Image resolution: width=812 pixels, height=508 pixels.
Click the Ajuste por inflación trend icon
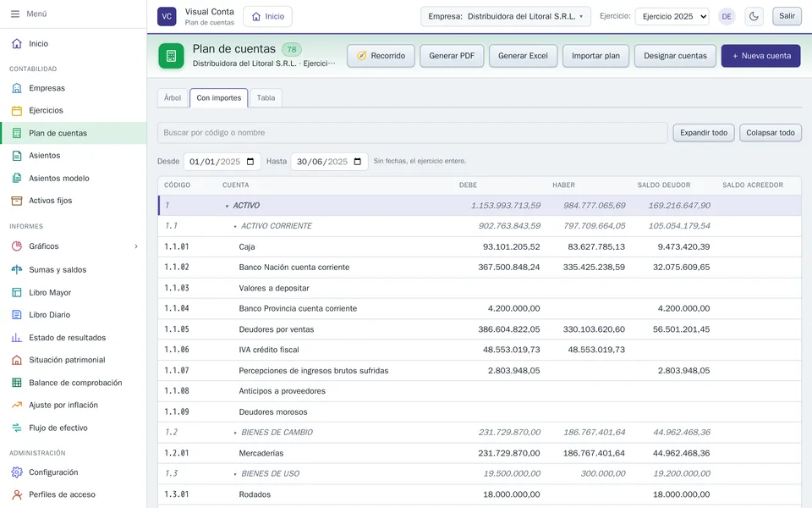click(x=17, y=405)
